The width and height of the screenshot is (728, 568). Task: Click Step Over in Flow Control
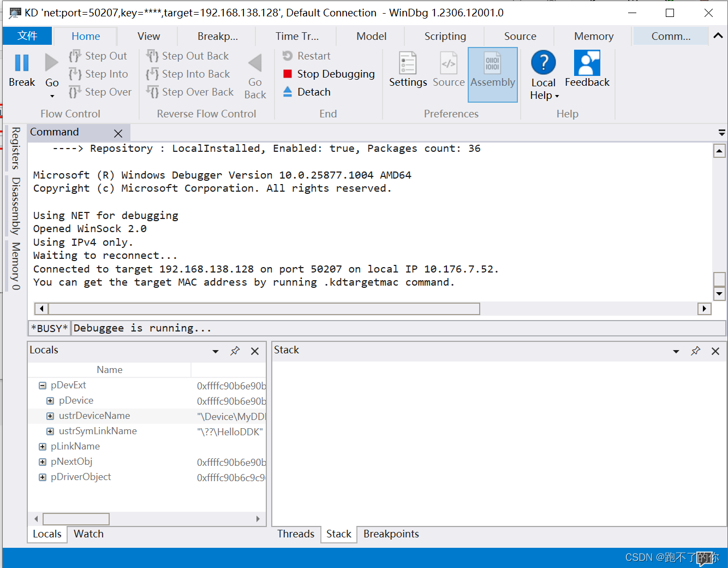tap(100, 92)
